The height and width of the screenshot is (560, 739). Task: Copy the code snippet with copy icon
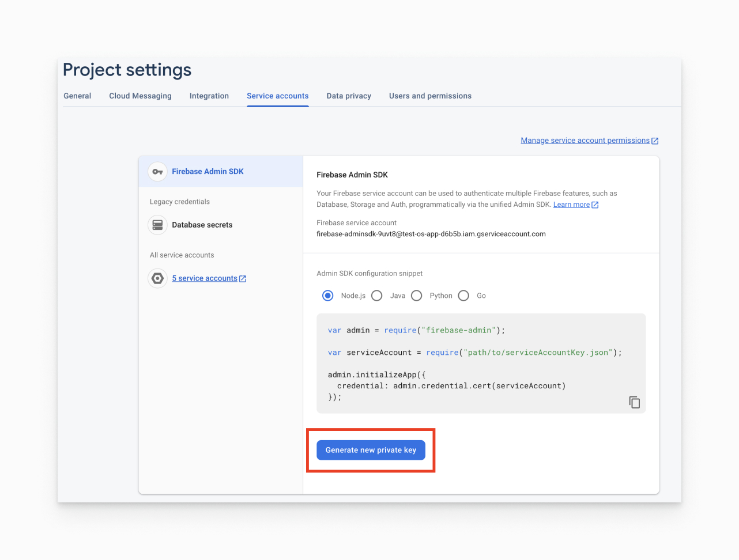click(x=634, y=402)
